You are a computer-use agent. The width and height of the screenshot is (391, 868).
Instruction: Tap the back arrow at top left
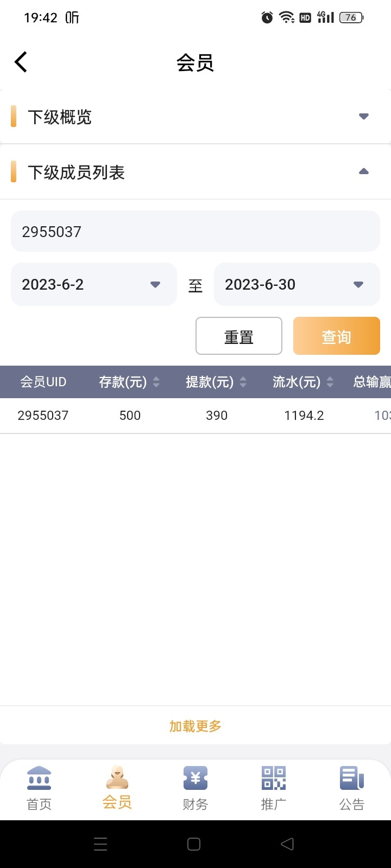tap(21, 61)
